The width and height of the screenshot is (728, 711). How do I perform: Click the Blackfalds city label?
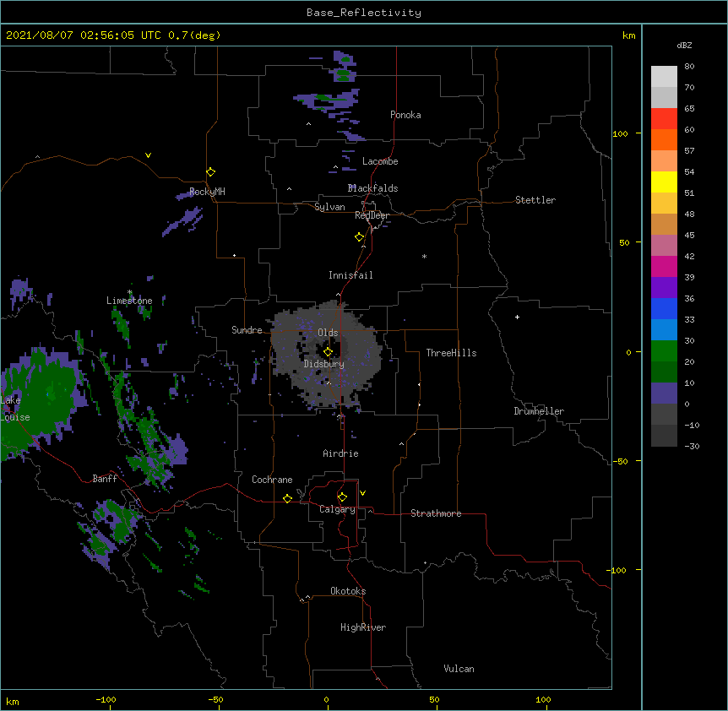click(x=372, y=188)
